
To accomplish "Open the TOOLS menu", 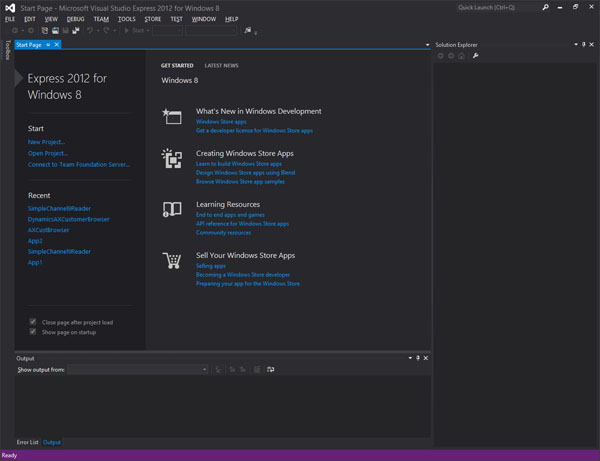I will 127,19.
